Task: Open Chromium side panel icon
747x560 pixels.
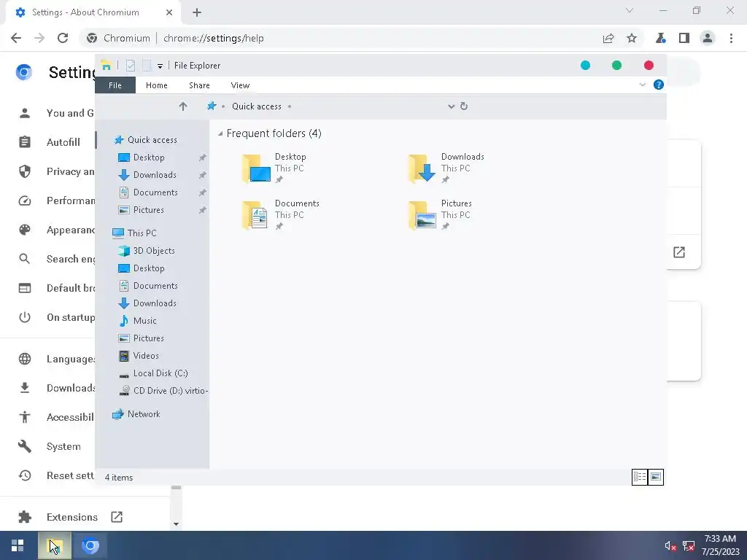Action: pos(684,38)
